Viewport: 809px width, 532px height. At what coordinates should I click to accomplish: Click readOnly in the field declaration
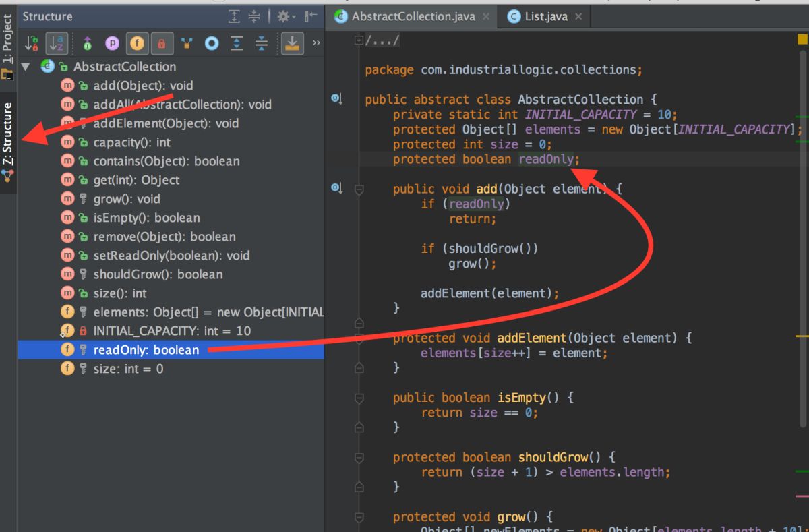pos(546,160)
